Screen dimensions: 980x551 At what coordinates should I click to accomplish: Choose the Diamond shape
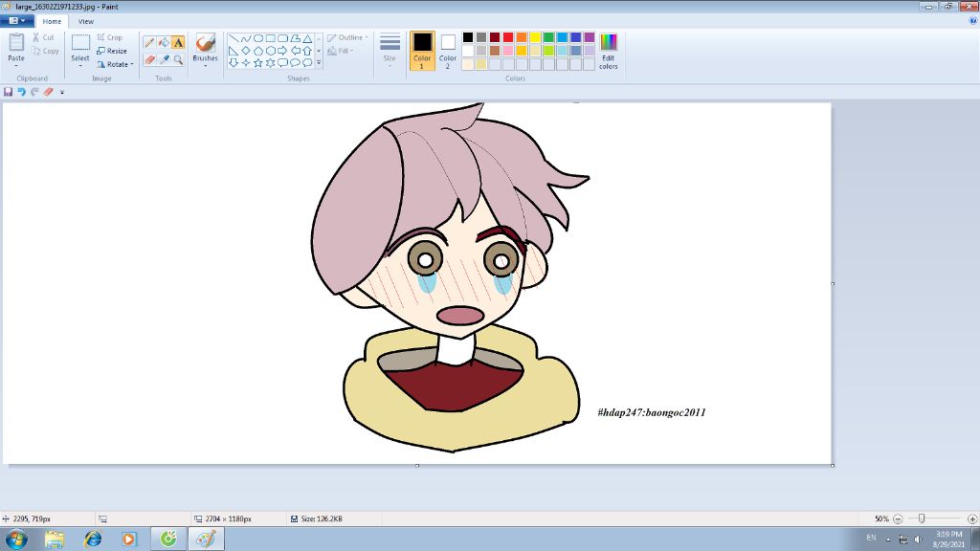[246, 51]
